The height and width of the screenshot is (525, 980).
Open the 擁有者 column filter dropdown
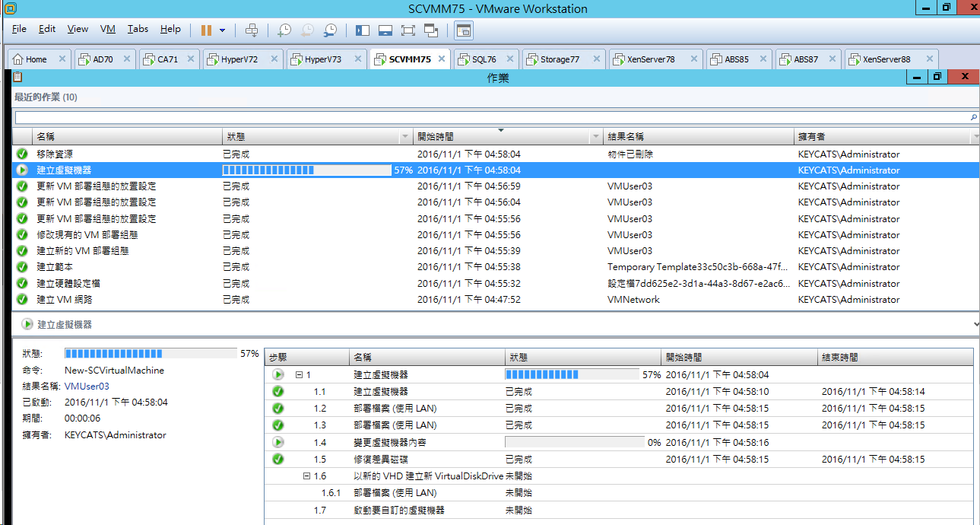pyautogui.click(x=975, y=137)
